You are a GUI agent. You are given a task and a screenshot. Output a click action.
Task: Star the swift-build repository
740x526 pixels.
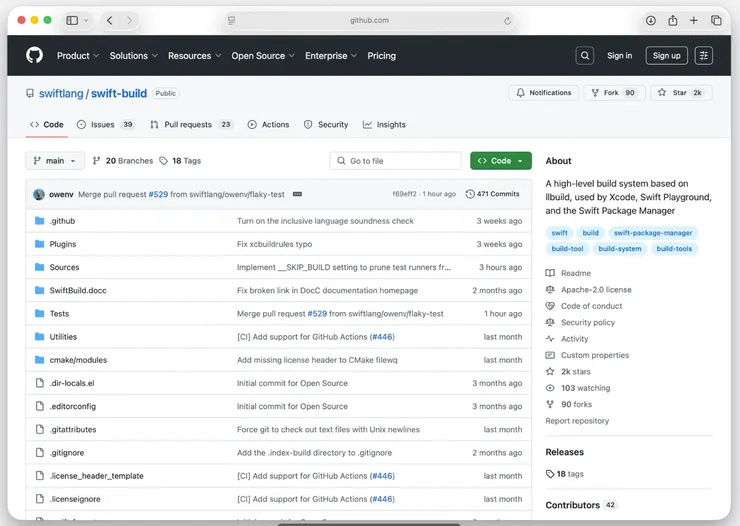coord(681,93)
